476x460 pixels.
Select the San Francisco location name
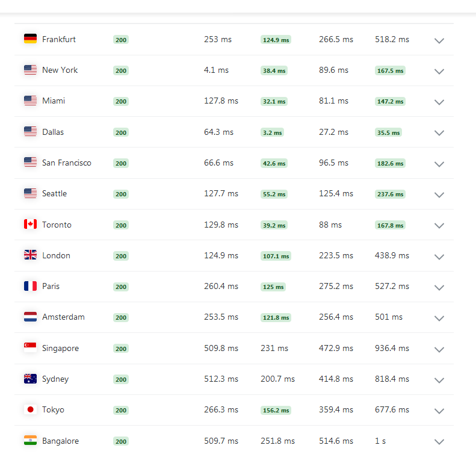(x=66, y=163)
